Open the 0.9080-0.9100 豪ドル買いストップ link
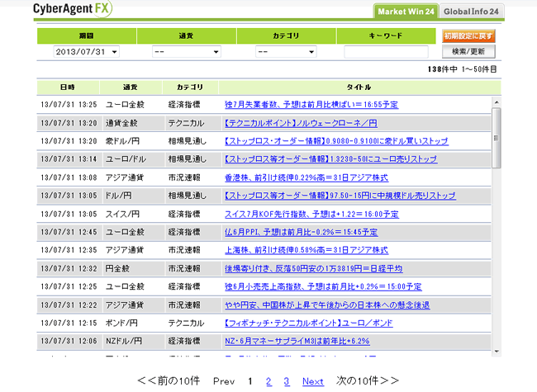The width and height of the screenshot is (537, 392). tap(336, 141)
